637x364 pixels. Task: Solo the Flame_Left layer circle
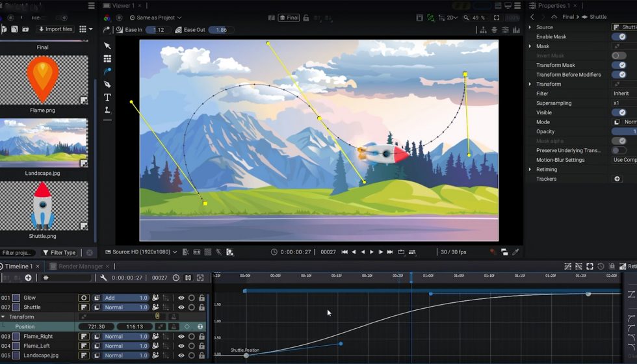pyautogui.click(x=191, y=346)
